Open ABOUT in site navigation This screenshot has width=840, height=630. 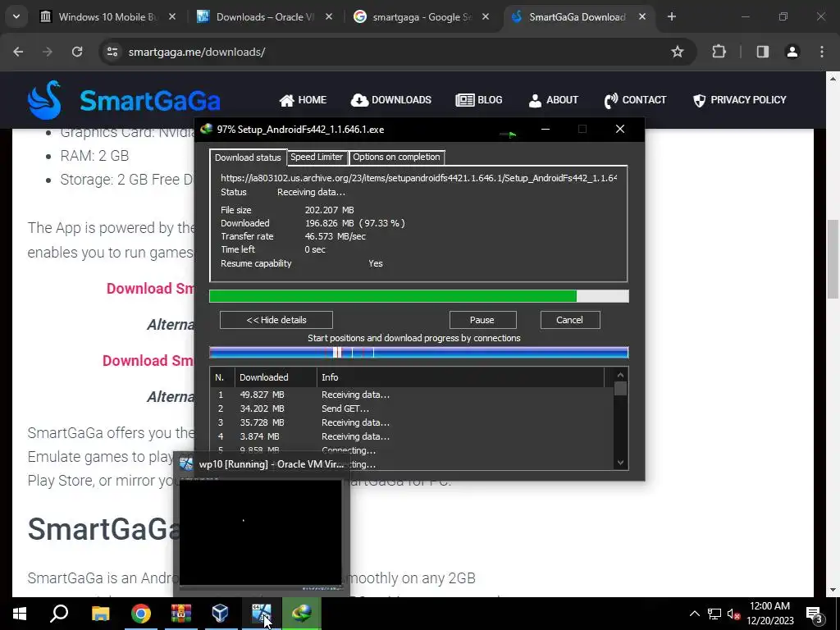[554, 100]
